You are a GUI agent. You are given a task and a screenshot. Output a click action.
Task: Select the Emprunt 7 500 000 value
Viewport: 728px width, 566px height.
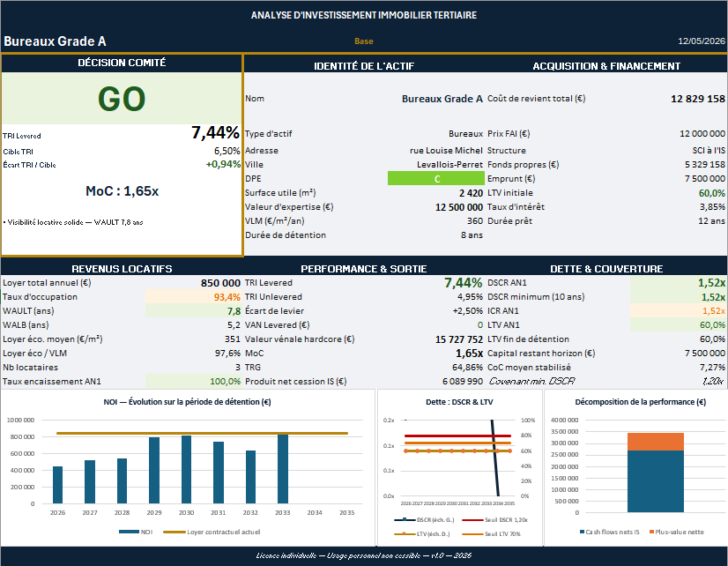[705, 179]
